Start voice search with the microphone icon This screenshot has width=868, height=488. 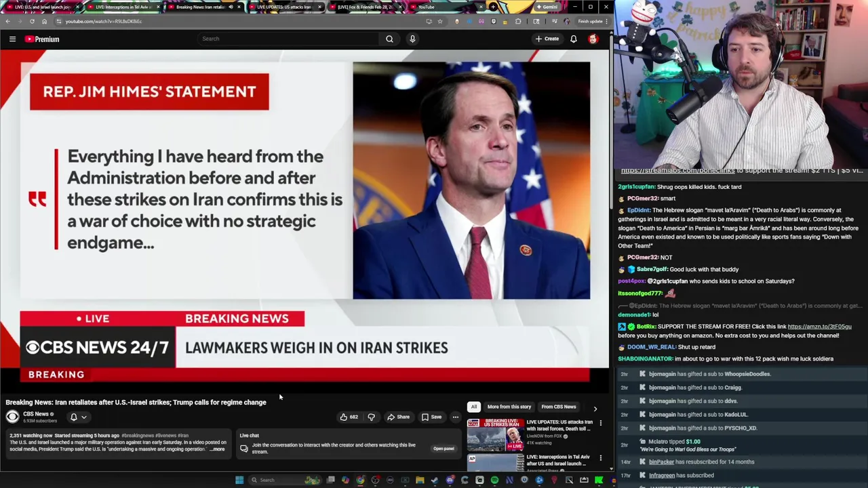tap(412, 39)
